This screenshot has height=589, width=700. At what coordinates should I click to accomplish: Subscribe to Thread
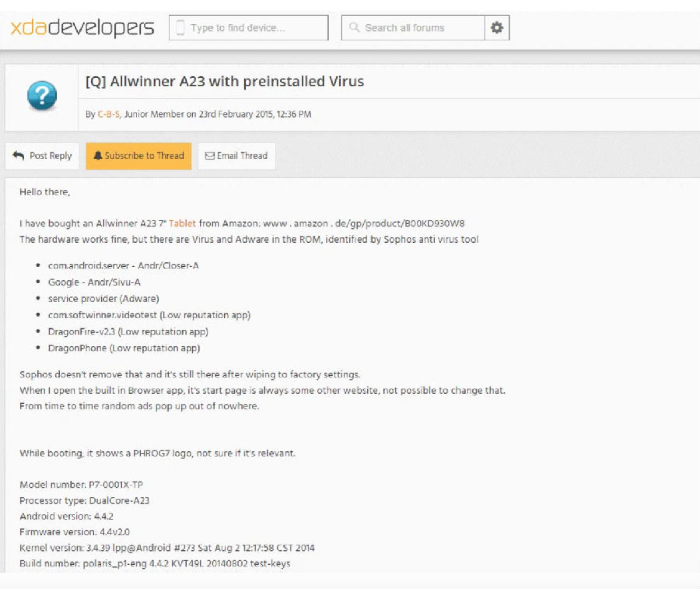pos(139,156)
